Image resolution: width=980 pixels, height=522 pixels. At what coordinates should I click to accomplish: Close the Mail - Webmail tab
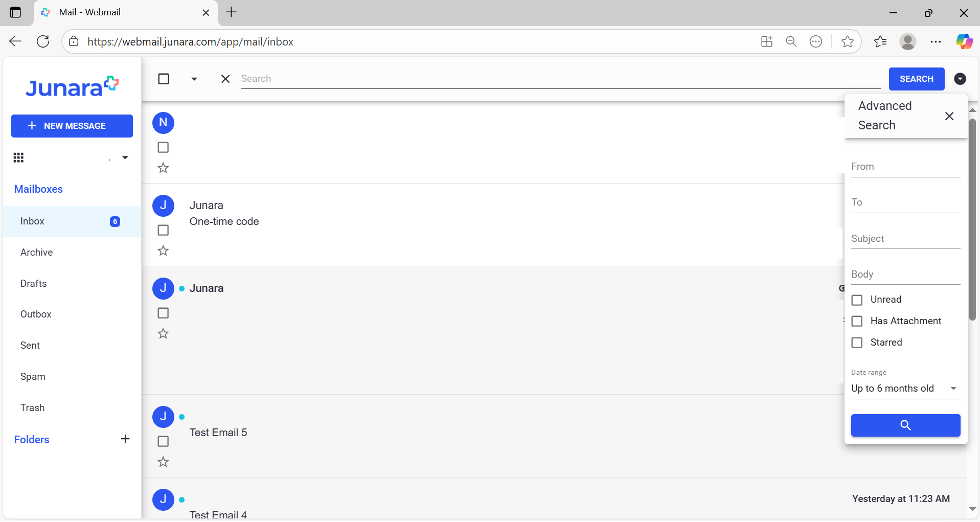[x=206, y=13]
